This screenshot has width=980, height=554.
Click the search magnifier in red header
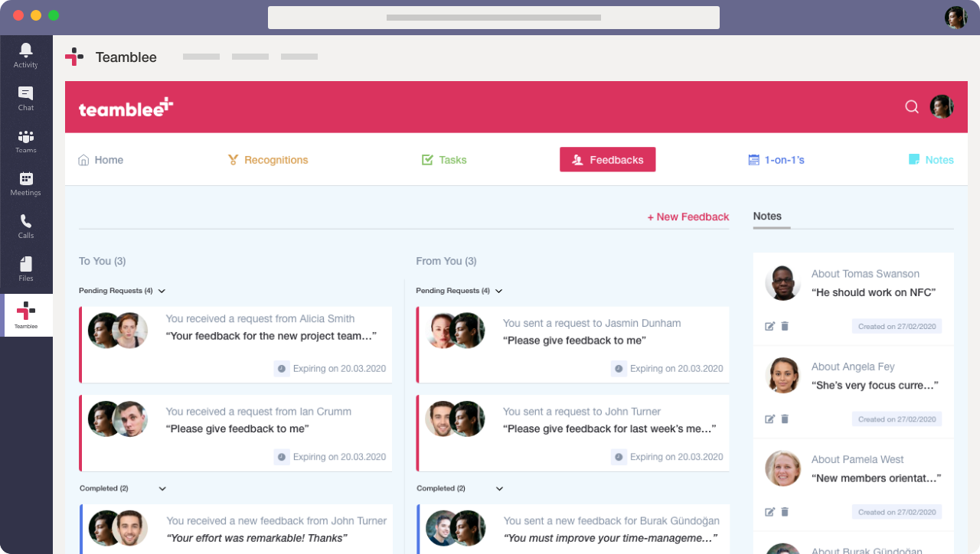[912, 107]
